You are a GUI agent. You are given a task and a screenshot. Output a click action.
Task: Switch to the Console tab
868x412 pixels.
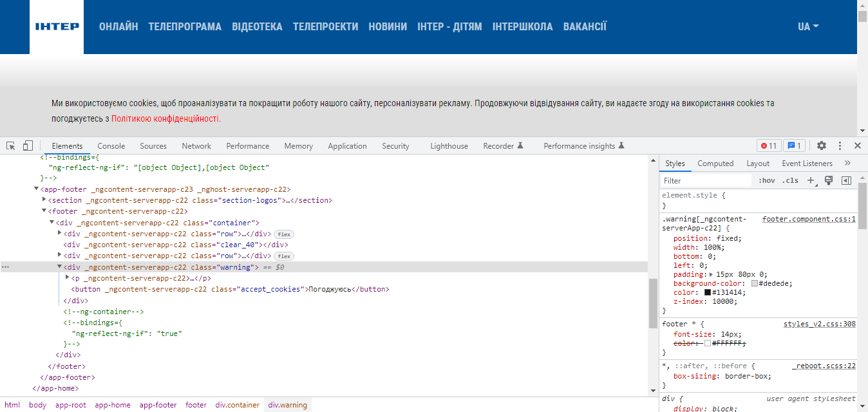pos(111,145)
